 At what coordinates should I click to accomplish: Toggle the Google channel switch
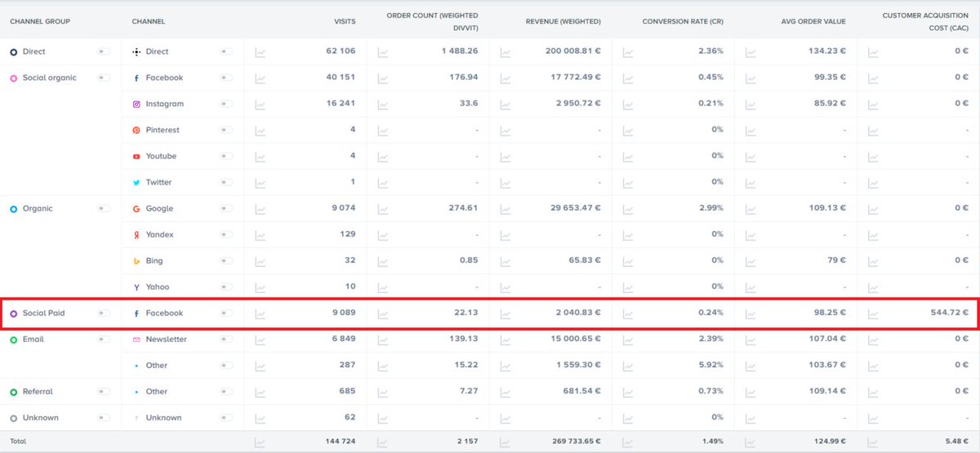click(x=226, y=208)
